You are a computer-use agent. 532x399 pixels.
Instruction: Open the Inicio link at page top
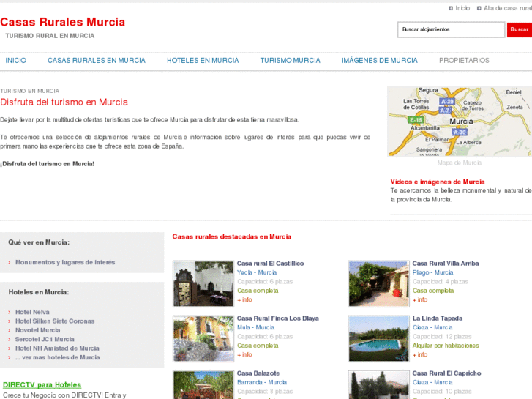[x=462, y=8]
